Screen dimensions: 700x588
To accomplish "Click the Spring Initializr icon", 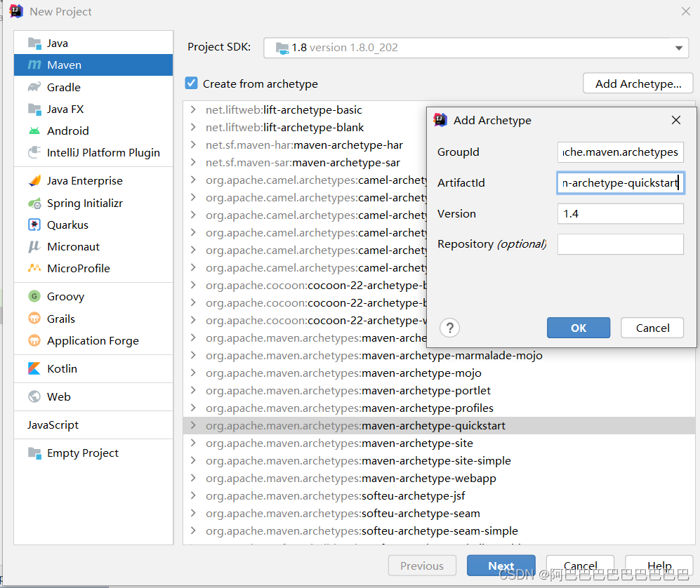I will [34, 203].
